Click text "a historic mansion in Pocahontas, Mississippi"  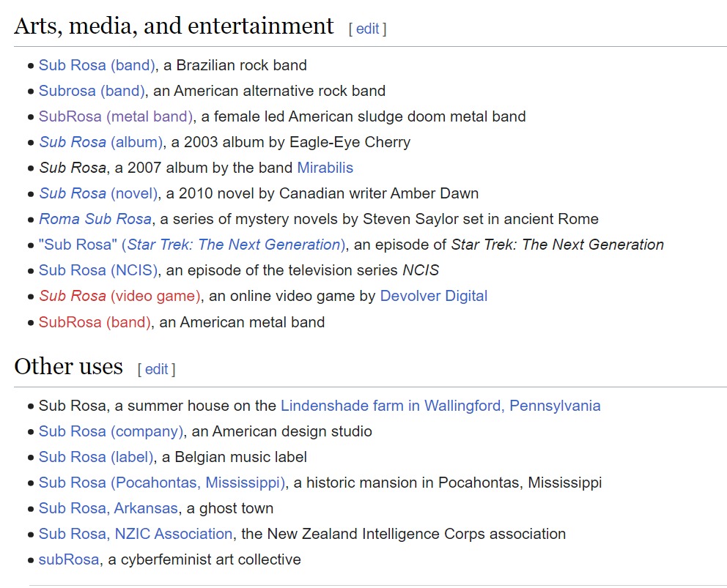448,483
